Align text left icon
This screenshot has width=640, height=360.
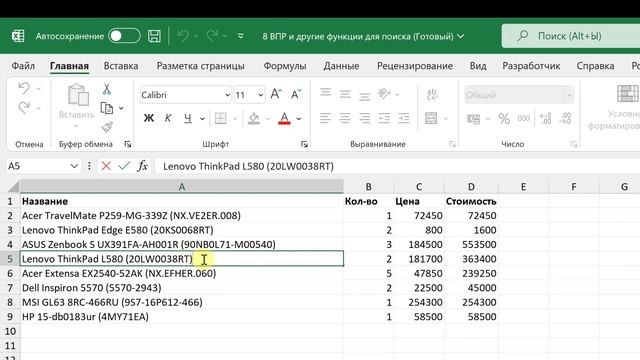point(325,118)
